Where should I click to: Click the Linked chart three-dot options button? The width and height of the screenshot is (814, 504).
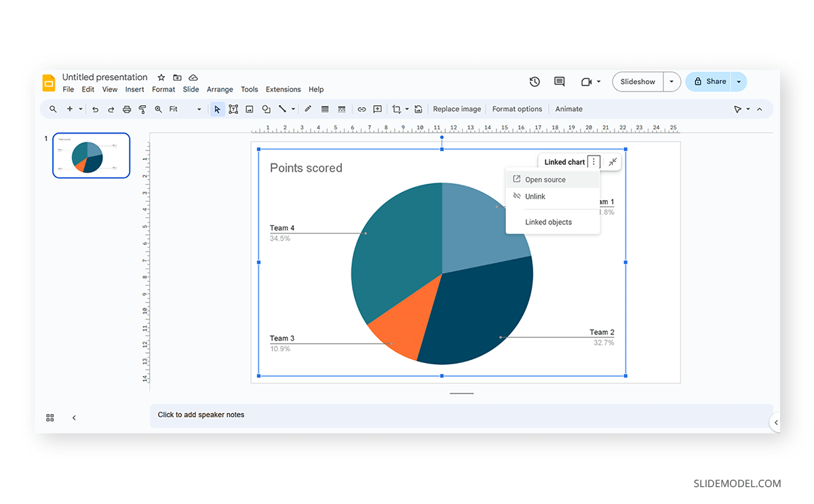pos(594,162)
